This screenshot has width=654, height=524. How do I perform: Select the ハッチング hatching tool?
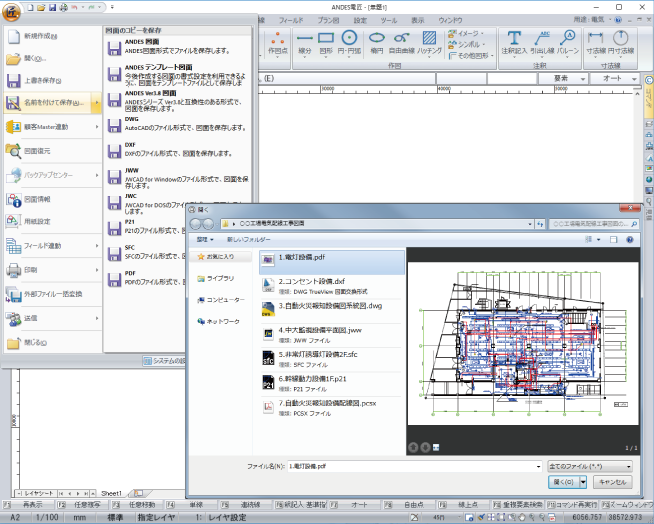pyautogui.click(x=430, y=43)
